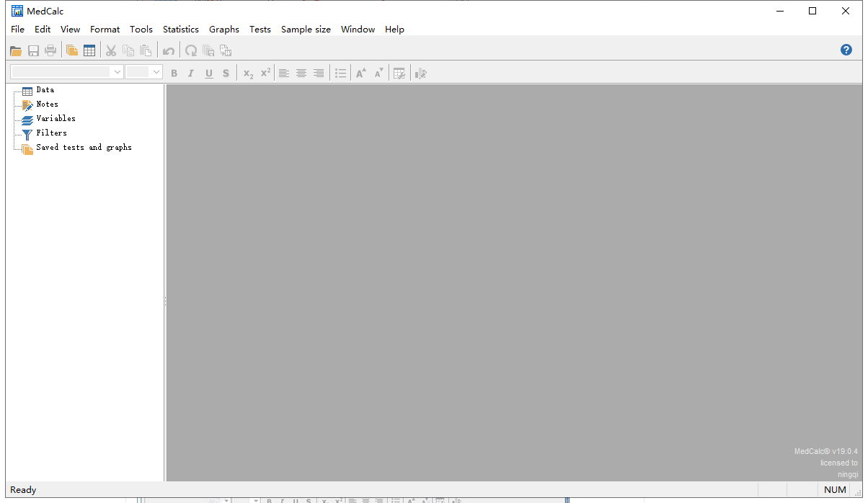This screenshot has width=868, height=503.
Task: Select Saved tests and graphs item
Action: click(x=84, y=147)
